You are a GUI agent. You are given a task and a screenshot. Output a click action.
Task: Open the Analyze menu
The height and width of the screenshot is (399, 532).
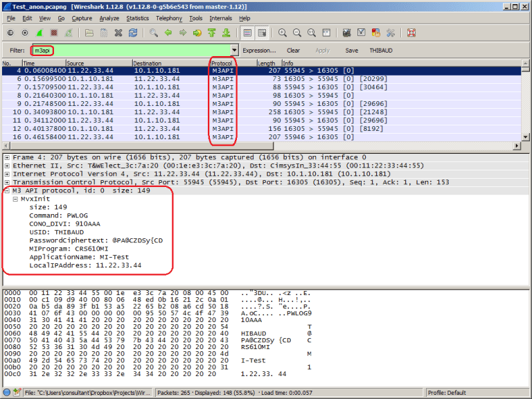[x=109, y=18]
